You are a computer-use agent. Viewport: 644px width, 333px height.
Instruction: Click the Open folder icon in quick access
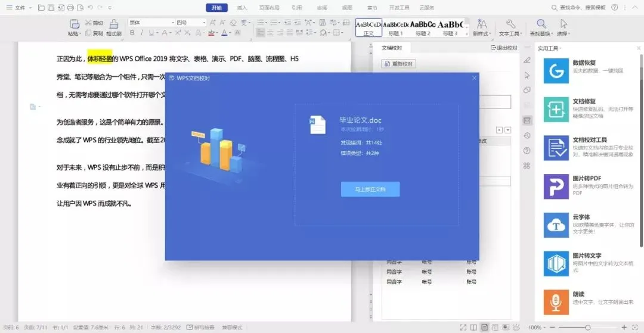pyautogui.click(x=41, y=7)
